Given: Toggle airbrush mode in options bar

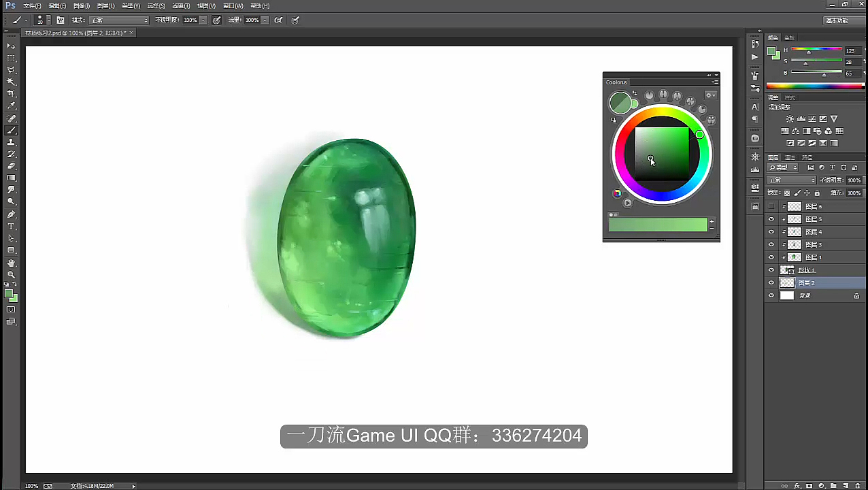Looking at the screenshot, I should [278, 20].
